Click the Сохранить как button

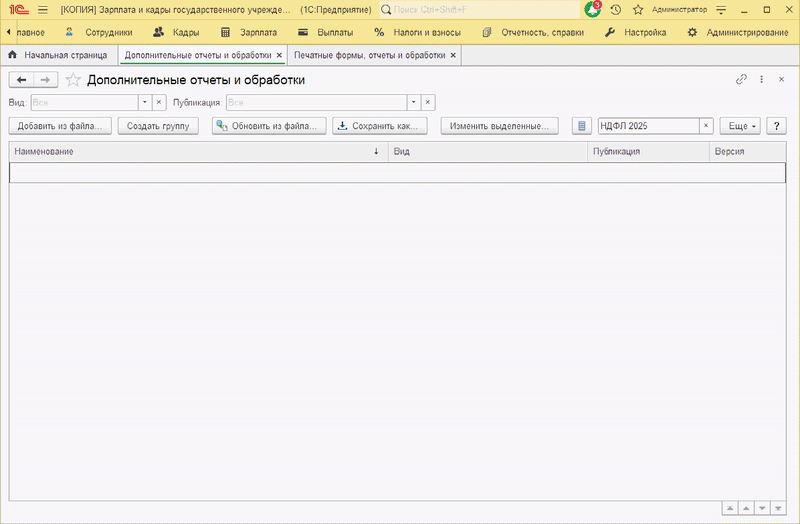[x=380, y=126]
